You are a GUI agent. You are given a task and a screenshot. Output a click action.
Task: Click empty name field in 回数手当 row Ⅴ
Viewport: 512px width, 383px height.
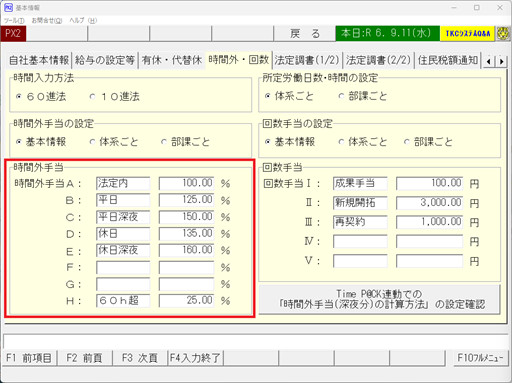point(360,261)
